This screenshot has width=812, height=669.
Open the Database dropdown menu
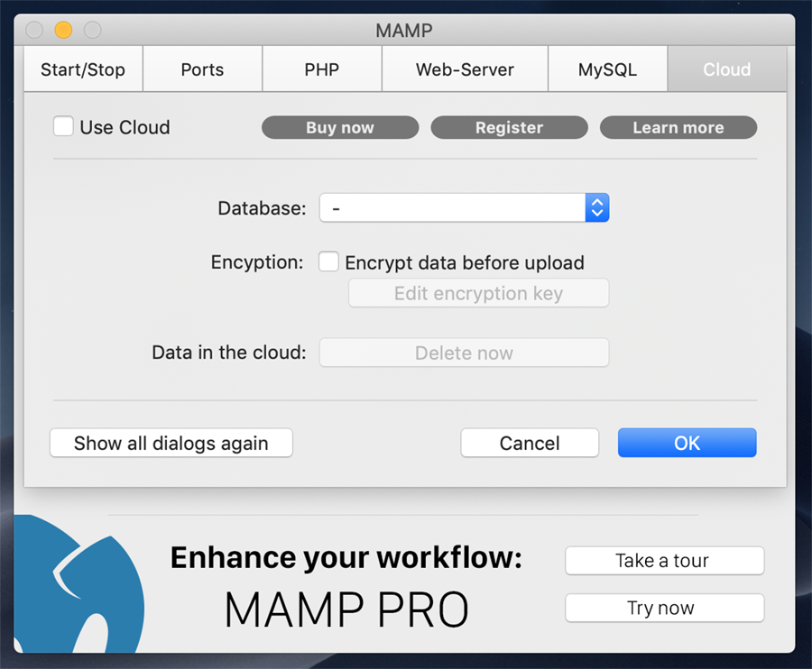[464, 208]
